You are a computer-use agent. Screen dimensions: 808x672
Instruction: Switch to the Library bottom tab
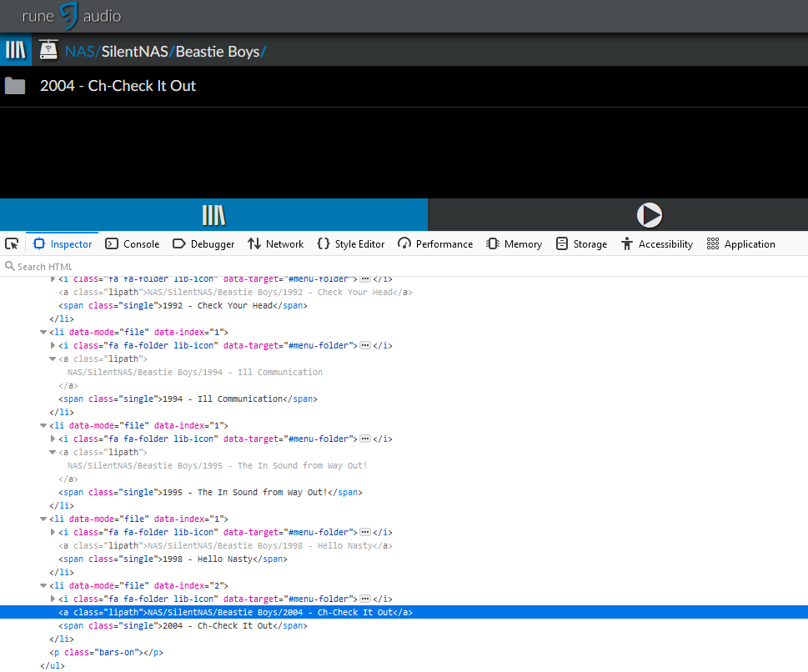213,215
